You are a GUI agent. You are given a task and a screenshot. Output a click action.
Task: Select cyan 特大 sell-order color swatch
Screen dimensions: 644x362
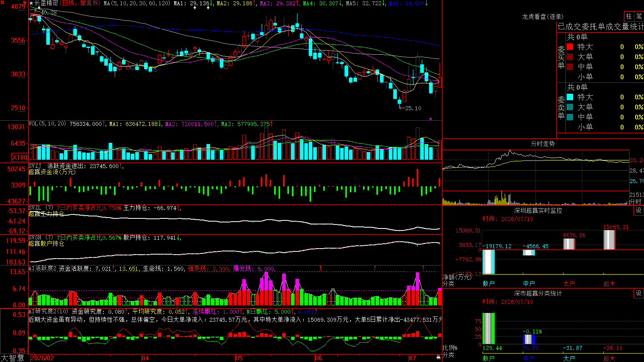[x=570, y=97]
